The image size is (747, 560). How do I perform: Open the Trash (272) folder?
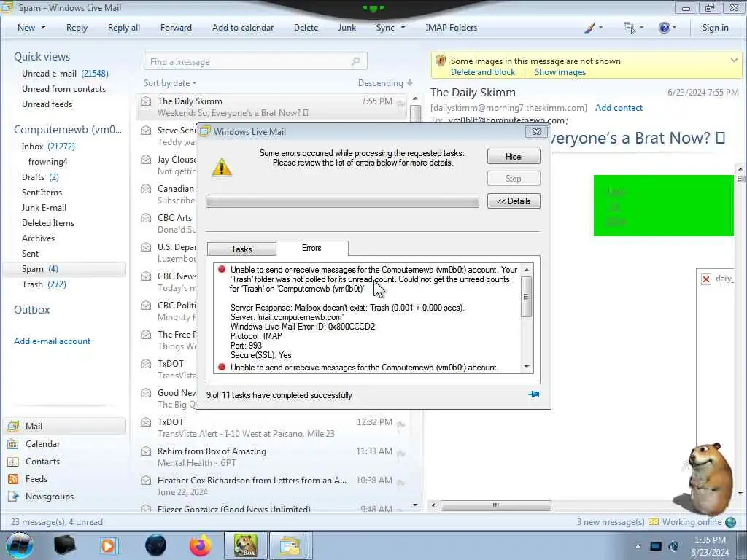(44, 284)
